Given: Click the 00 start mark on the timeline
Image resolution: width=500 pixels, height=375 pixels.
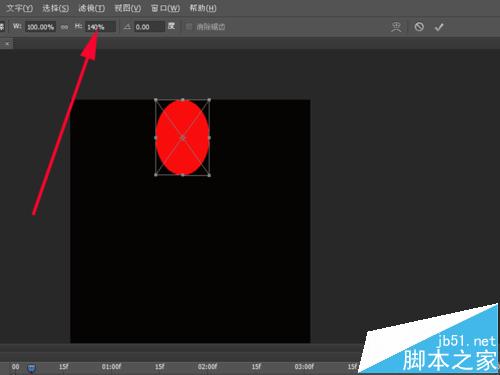Looking at the screenshot, I should click(x=15, y=367).
